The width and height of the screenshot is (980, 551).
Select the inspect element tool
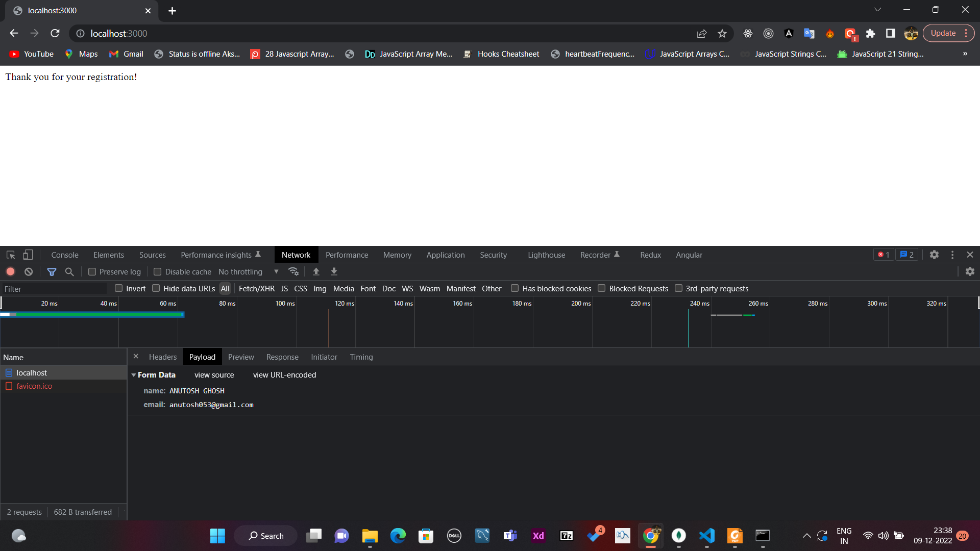[x=10, y=255]
